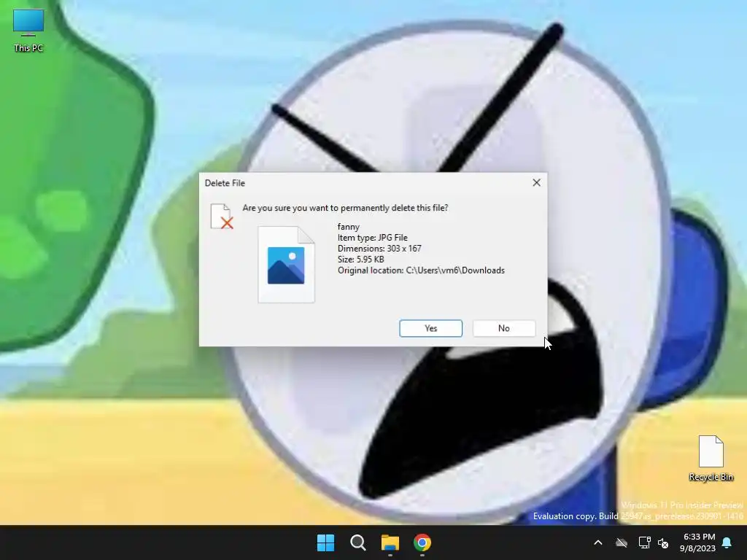Image resolution: width=747 pixels, height=560 pixels.
Task: Open the notification bell icon
Action: 727,542
